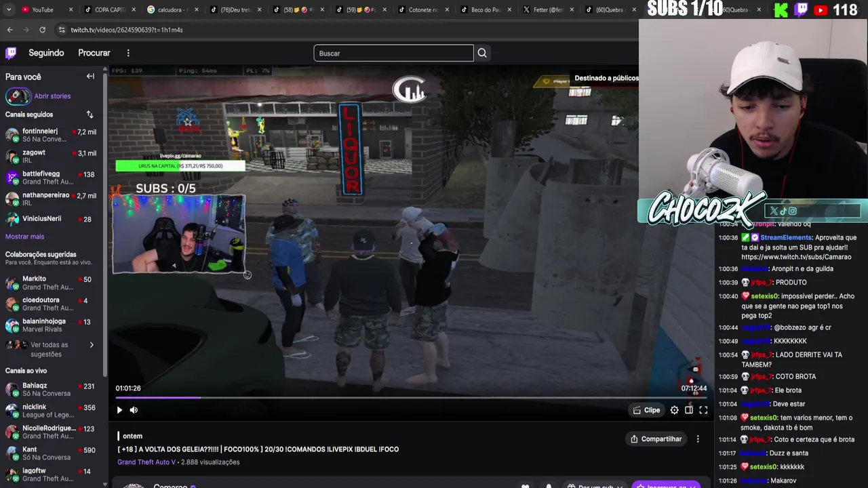Close the YouTube browser tab
Screen dimensions: 868x488
click(x=71, y=9)
